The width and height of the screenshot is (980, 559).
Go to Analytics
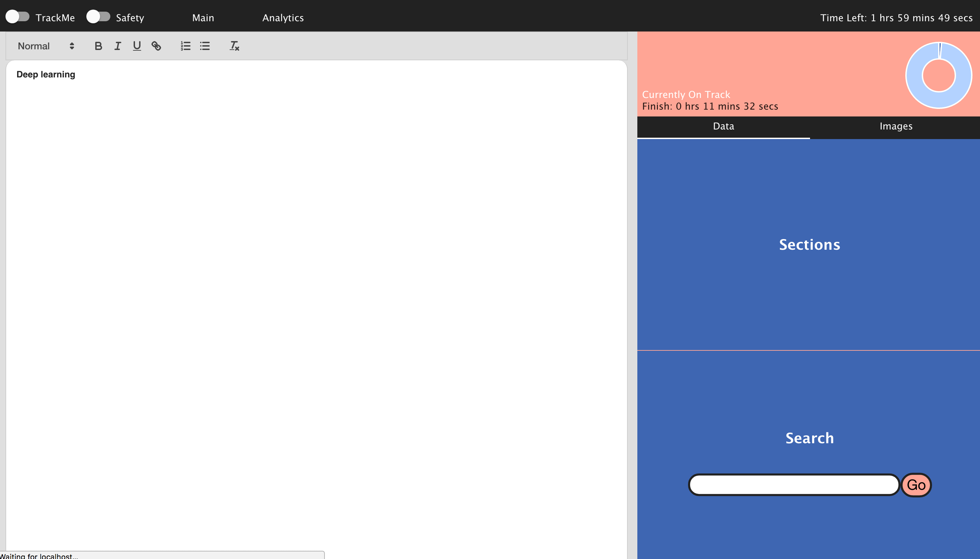coord(283,18)
